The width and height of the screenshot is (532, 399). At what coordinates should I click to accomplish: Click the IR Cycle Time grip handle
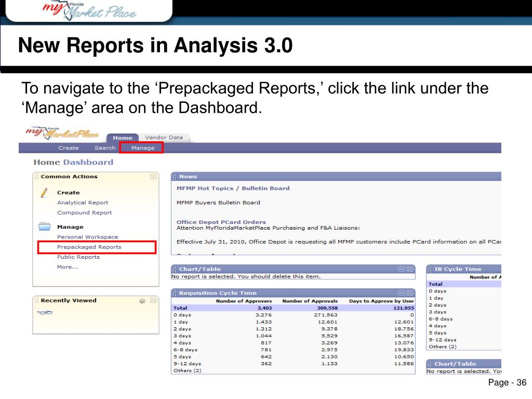tap(430, 269)
